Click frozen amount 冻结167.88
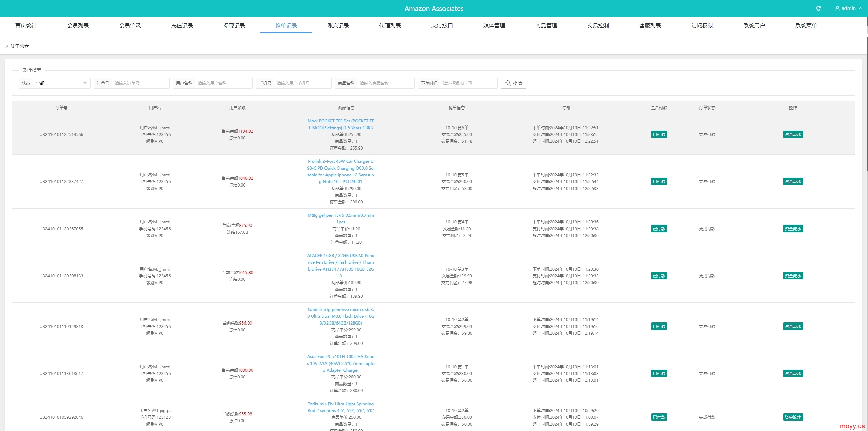This screenshot has height=431, width=868. pyautogui.click(x=237, y=232)
